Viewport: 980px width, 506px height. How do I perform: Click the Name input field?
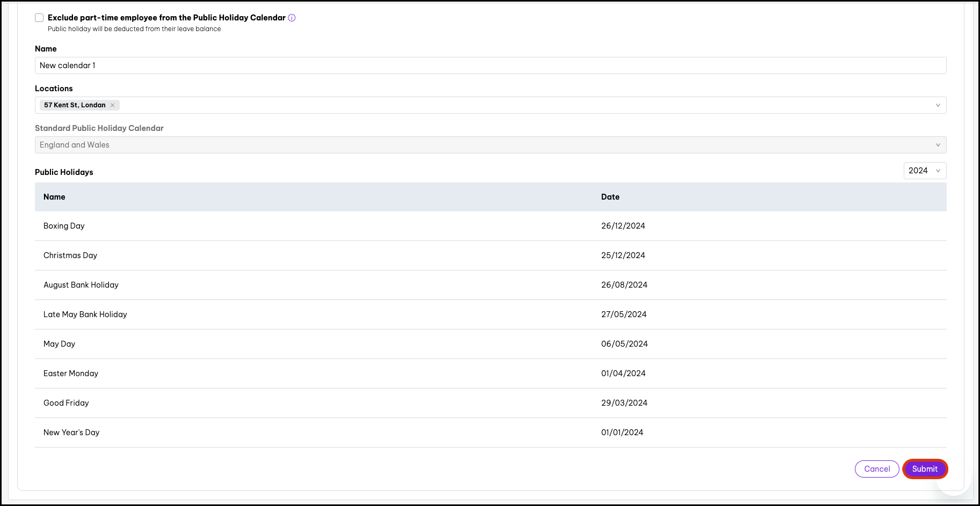tap(490, 65)
